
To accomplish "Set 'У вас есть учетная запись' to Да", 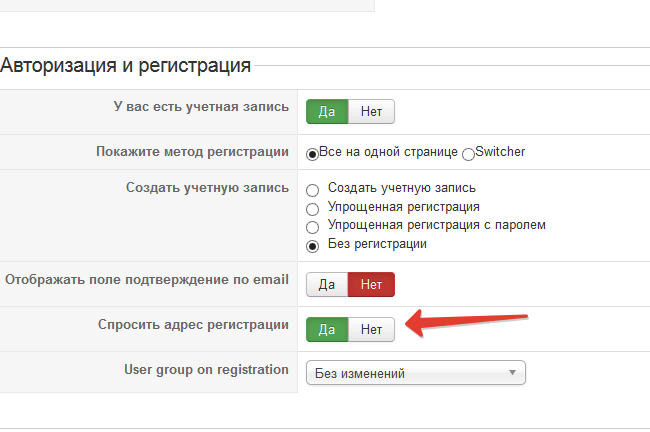I will click(x=326, y=111).
